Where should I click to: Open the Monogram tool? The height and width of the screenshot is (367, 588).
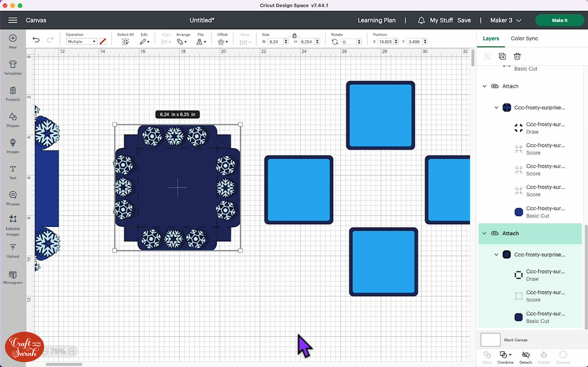(x=13, y=277)
